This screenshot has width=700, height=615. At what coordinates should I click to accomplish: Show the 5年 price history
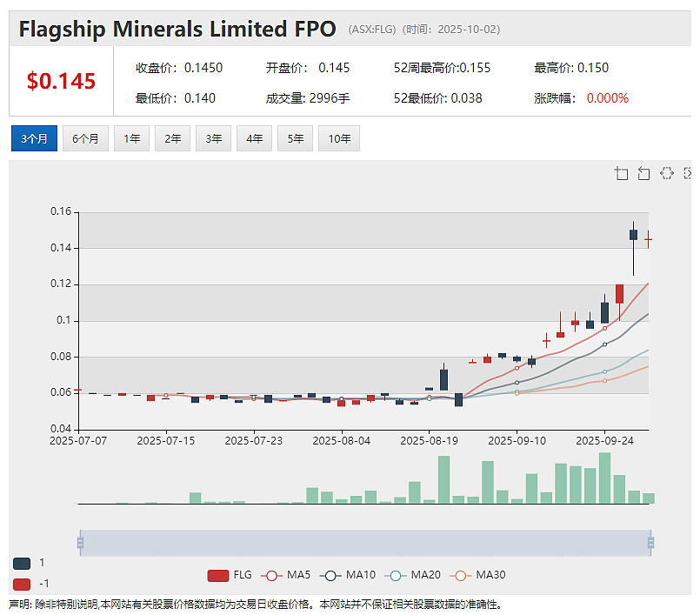295,138
